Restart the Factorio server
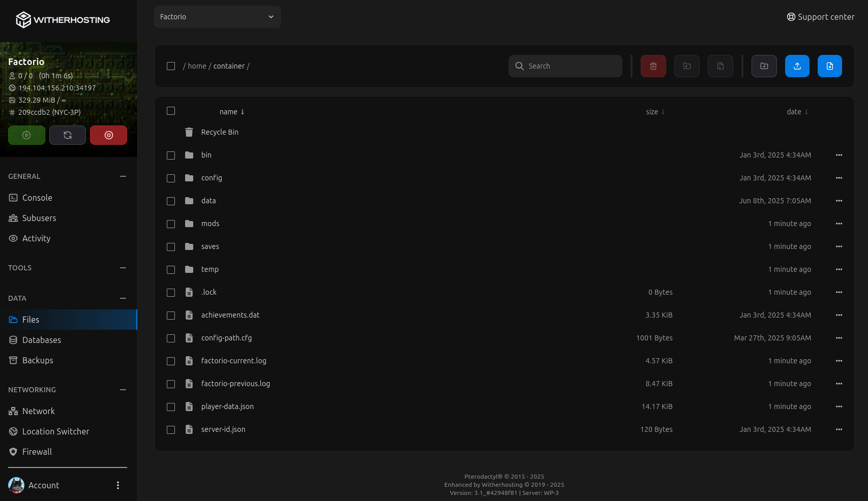Image resolution: width=868 pixels, height=501 pixels. click(x=68, y=135)
